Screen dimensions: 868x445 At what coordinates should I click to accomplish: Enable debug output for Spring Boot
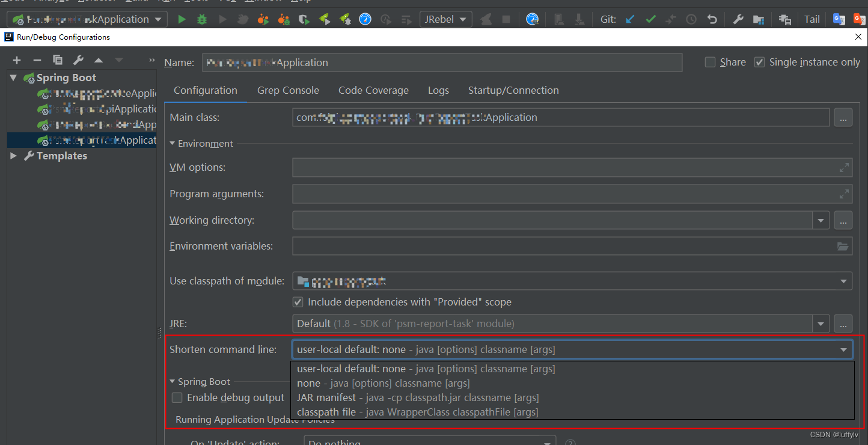pyautogui.click(x=177, y=397)
